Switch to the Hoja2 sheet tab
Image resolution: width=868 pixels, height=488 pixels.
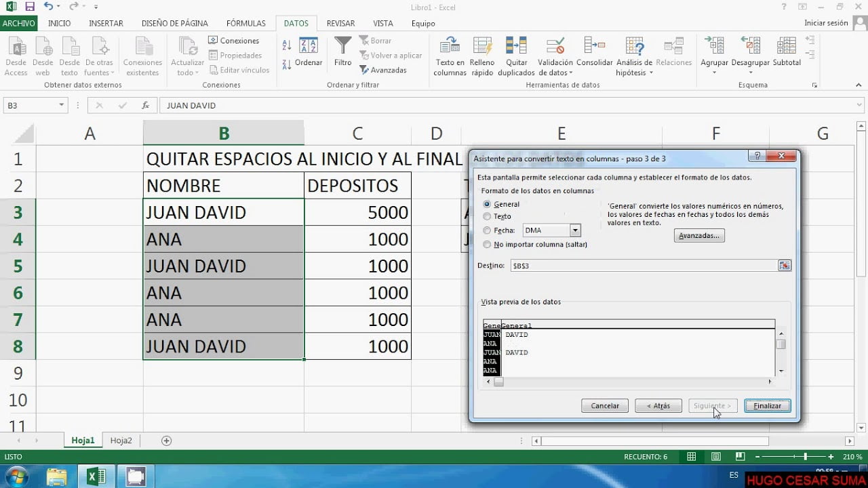121,440
